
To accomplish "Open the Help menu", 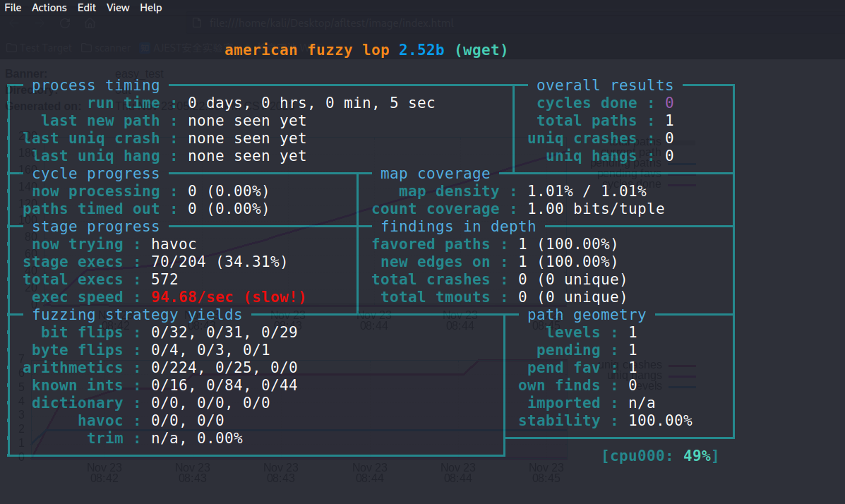I will (x=150, y=7).
